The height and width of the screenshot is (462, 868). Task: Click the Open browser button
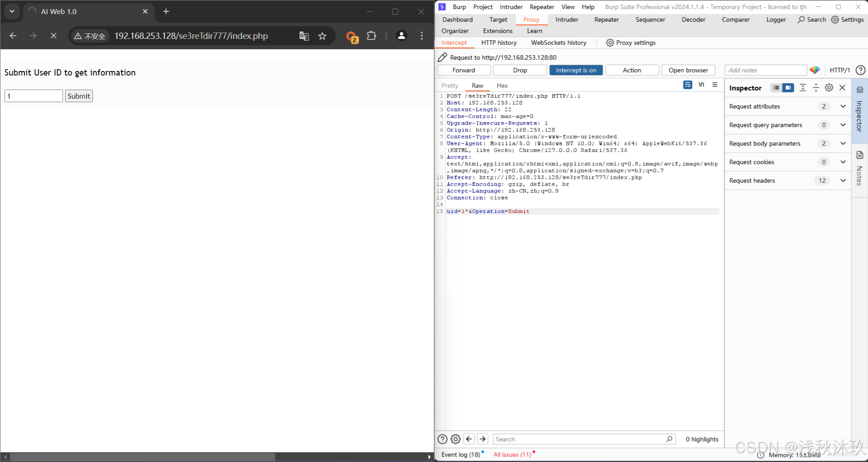688,70
